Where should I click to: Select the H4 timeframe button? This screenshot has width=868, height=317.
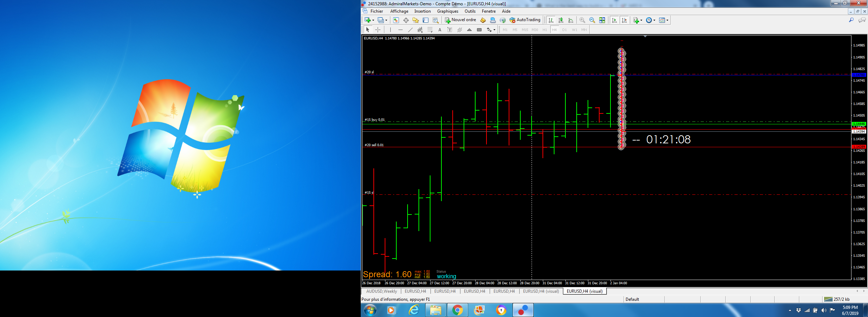(x=554, y=30)
